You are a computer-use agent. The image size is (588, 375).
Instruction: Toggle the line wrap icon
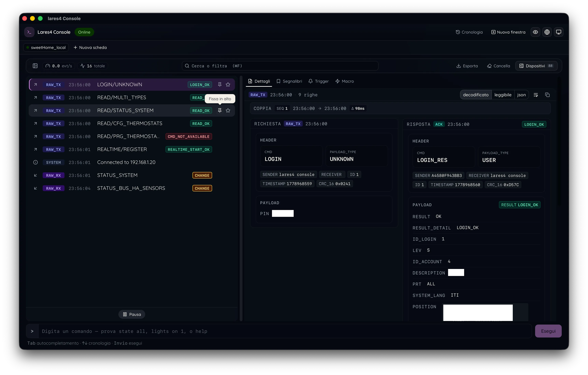(x=536, y=95)
